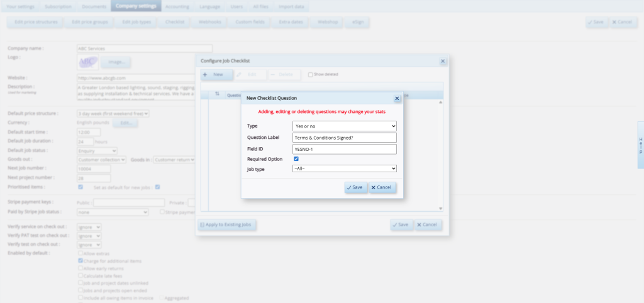The width and height of the screenshot is (644, 303).
Task: Open Verify PAT test on check out dropdown
Action: [89, 236]
